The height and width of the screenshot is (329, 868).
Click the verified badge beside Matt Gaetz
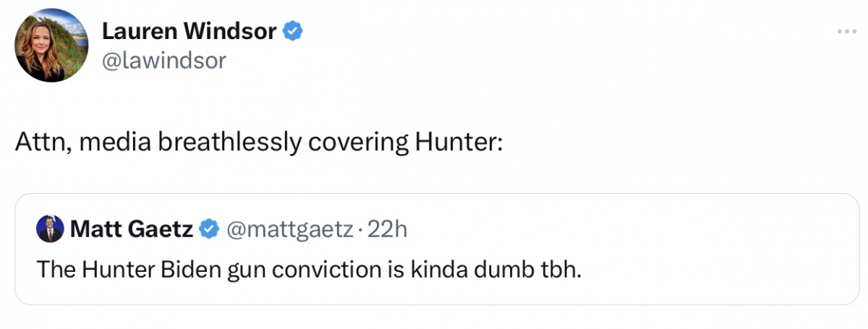coord(210,229)
